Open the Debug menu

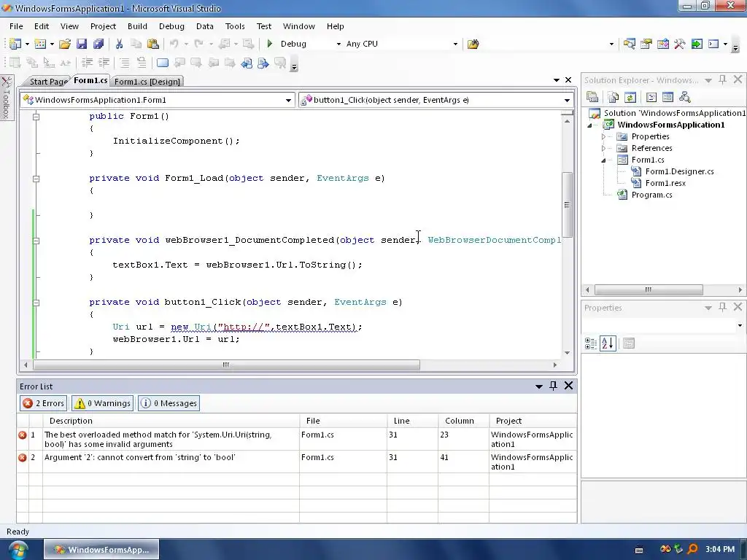(171, 26)
